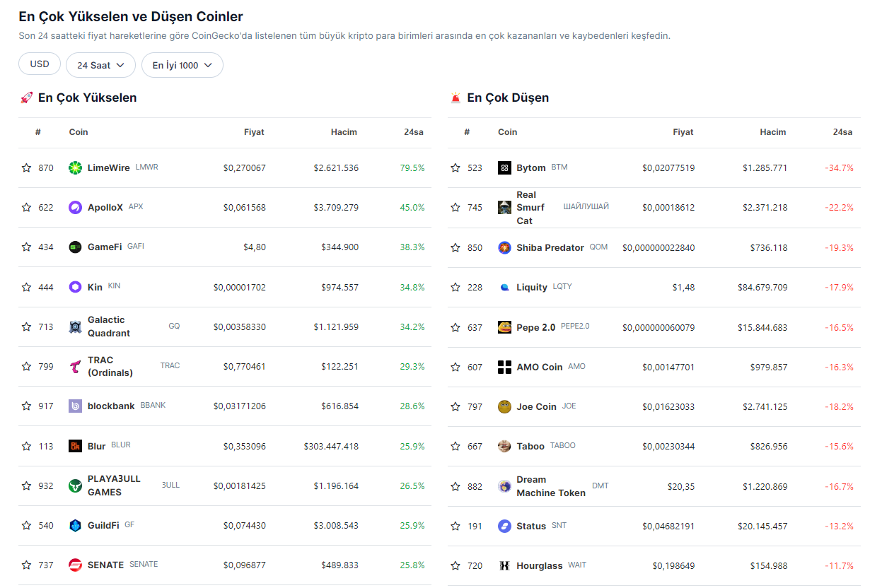Click the LimeWire coin logo icon

click(x=75, y=167)
